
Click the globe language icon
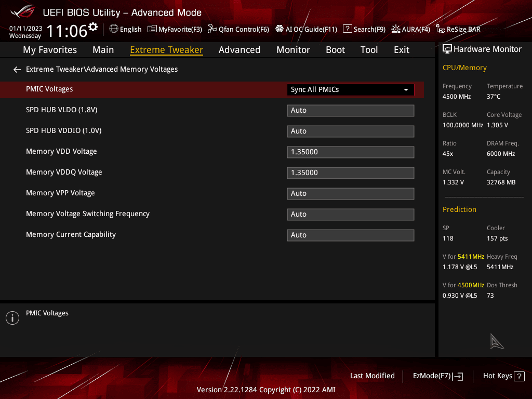[x=114, y=29]
